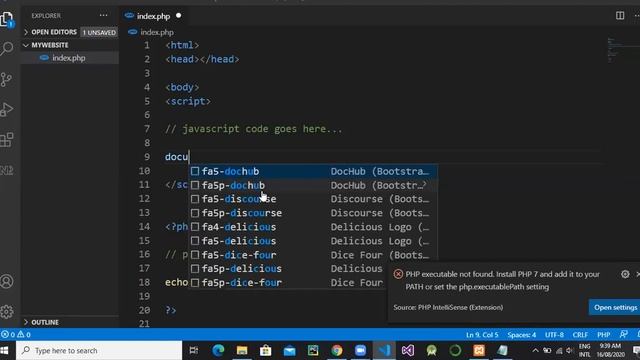Click the errors and warnings status indicator
640x360 pixels.
coord(16,335)
